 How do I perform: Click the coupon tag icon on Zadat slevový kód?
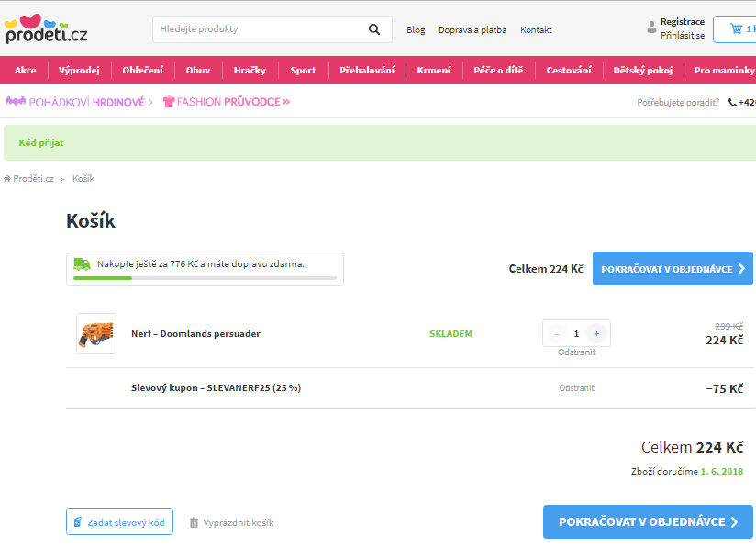click(x=78, y=522)
